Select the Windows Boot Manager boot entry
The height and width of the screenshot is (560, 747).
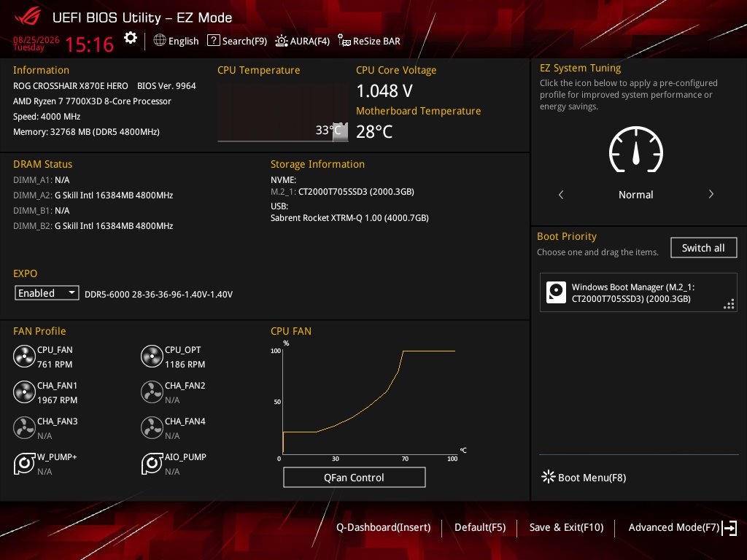(638, 292)
